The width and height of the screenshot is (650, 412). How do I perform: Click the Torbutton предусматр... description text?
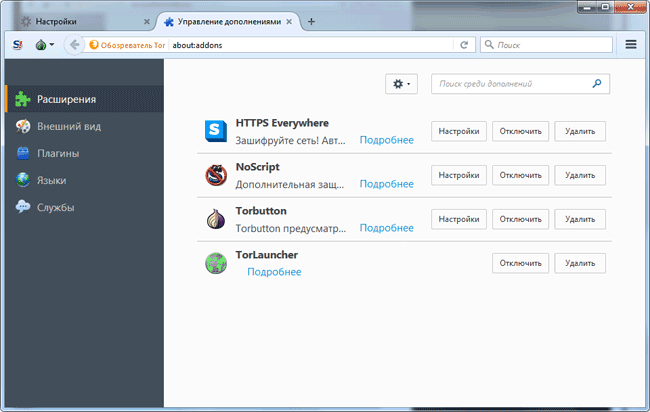click(291, 229)
